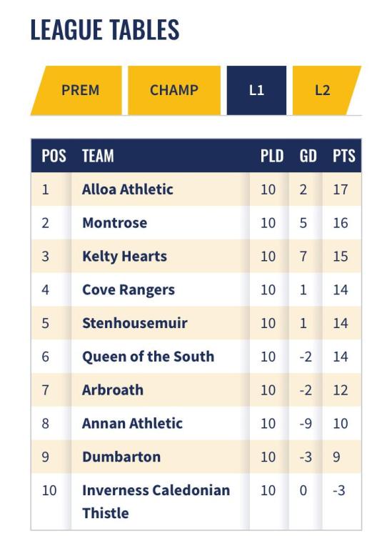
Task: Click the PLD column header
Action: [x=272, y=156]
